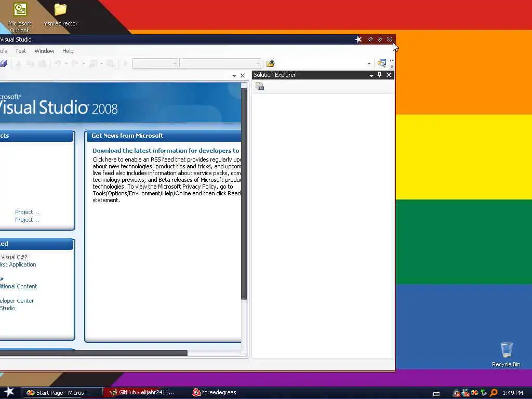
Task: Pin the Solution Explorer panel
Action: pyautogui.click(x=379, y=75)
